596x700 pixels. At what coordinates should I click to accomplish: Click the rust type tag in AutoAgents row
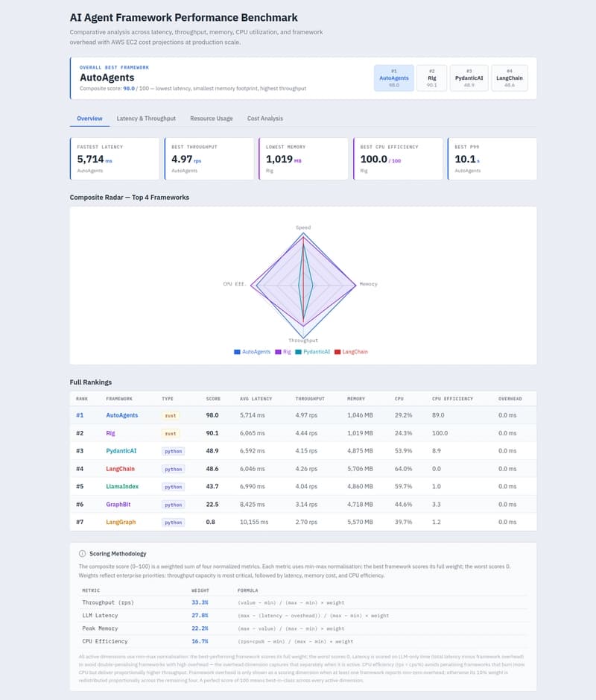pyautogui.click(x=171, y=415)
